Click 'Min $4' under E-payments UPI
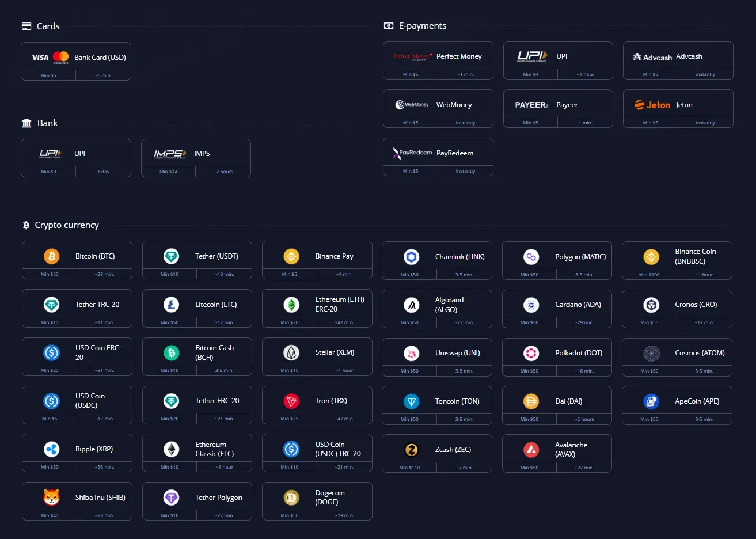This screenshot has height=539, width=756. click(x=531, y=74)
